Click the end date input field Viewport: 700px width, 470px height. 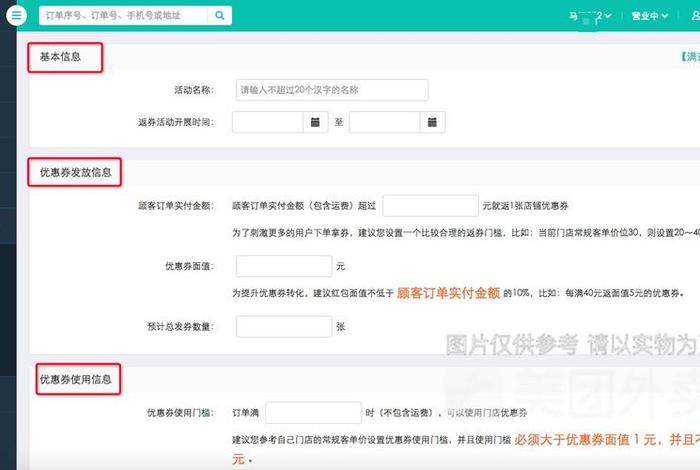(x=384, y=122)
